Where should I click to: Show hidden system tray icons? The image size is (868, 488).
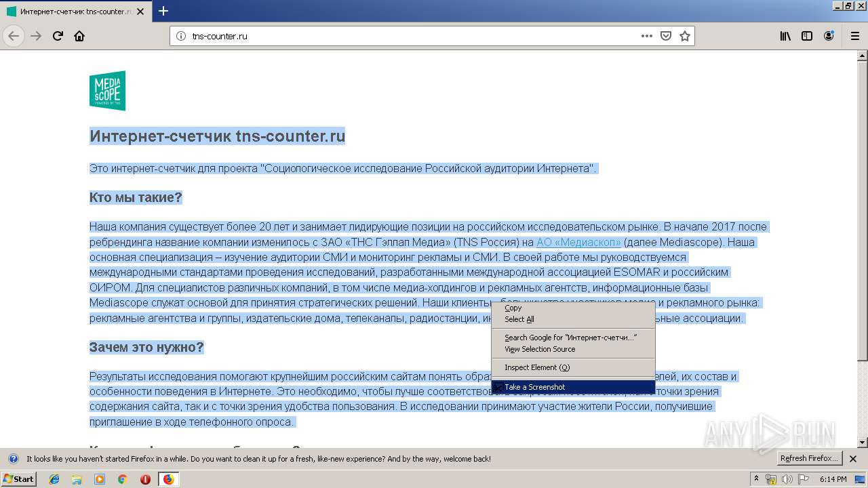pyautogui.click(x=756, y=479)
